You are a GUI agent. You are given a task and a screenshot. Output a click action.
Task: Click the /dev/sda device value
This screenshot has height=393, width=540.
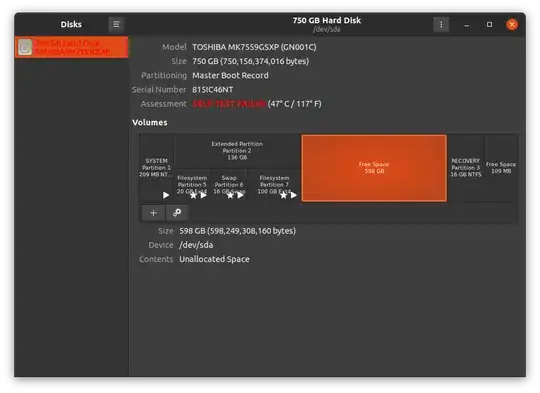tap(196, 245)
